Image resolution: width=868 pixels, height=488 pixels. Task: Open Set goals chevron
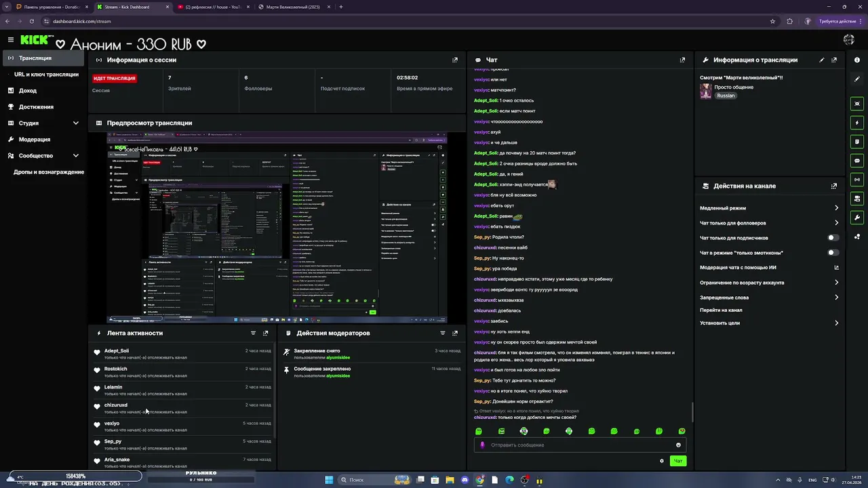836,323
